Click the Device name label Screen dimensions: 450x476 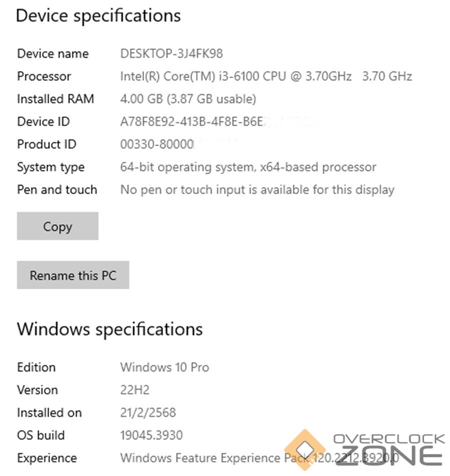52,54
